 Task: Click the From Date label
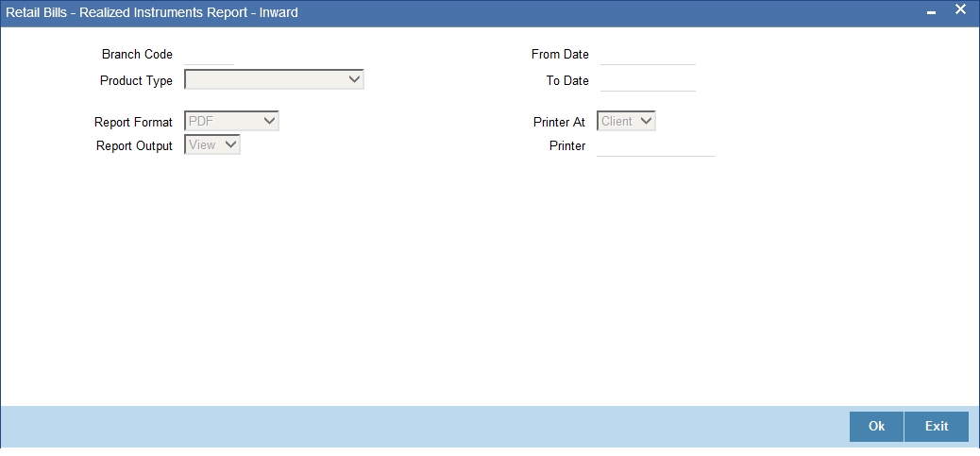tap(560, 55)
